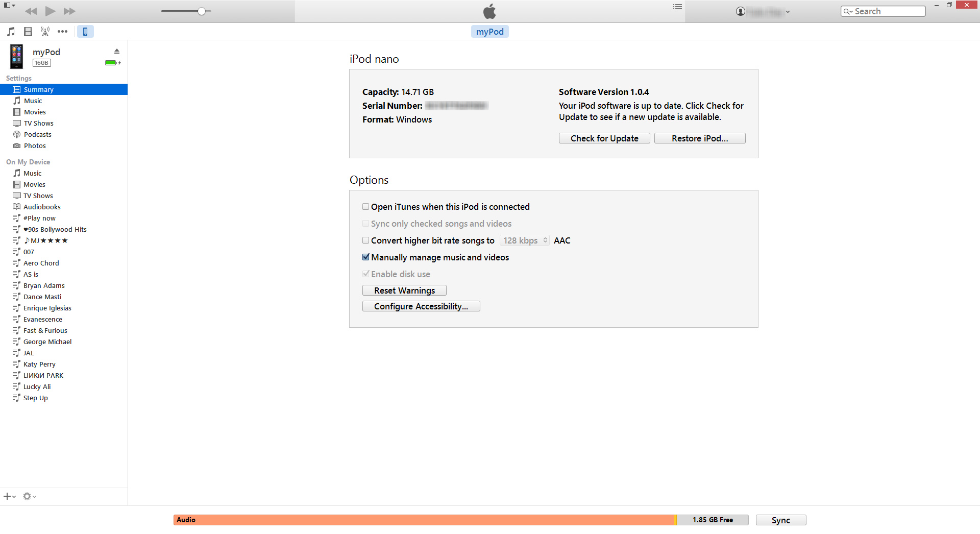
Task: Select the Enrique Iglesias playlist
Action: pyautogui.click(x=64, y=308)
